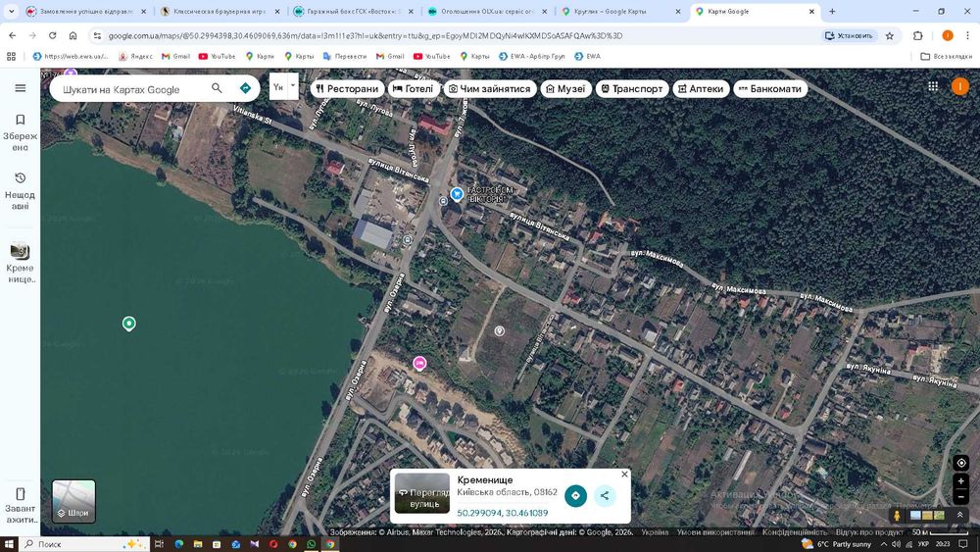Click the green pin on the lake
The image size is (980, 552).
pyautogui.click(x=128, y=324)
